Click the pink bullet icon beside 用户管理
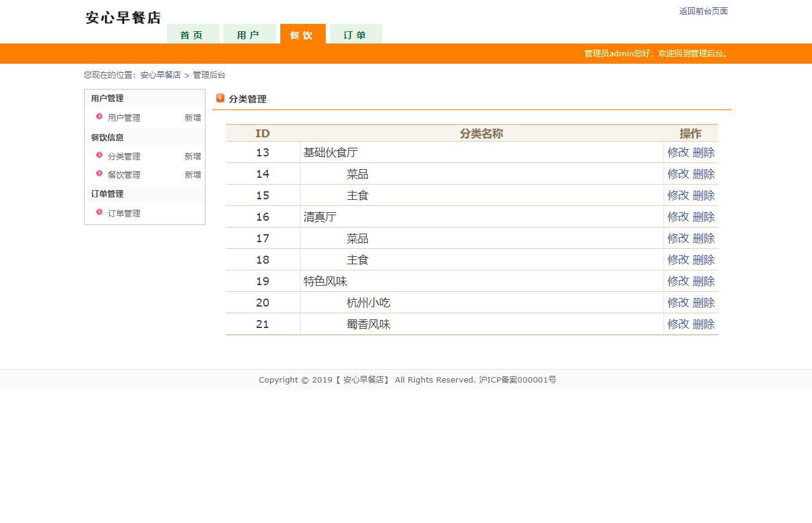812x523 pixels. click(99, 116)
